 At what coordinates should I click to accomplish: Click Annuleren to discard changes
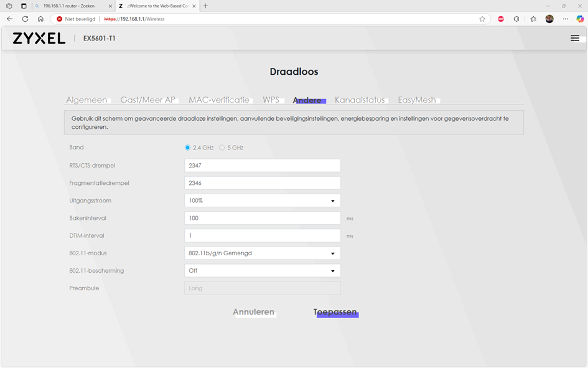click(253, 312)
